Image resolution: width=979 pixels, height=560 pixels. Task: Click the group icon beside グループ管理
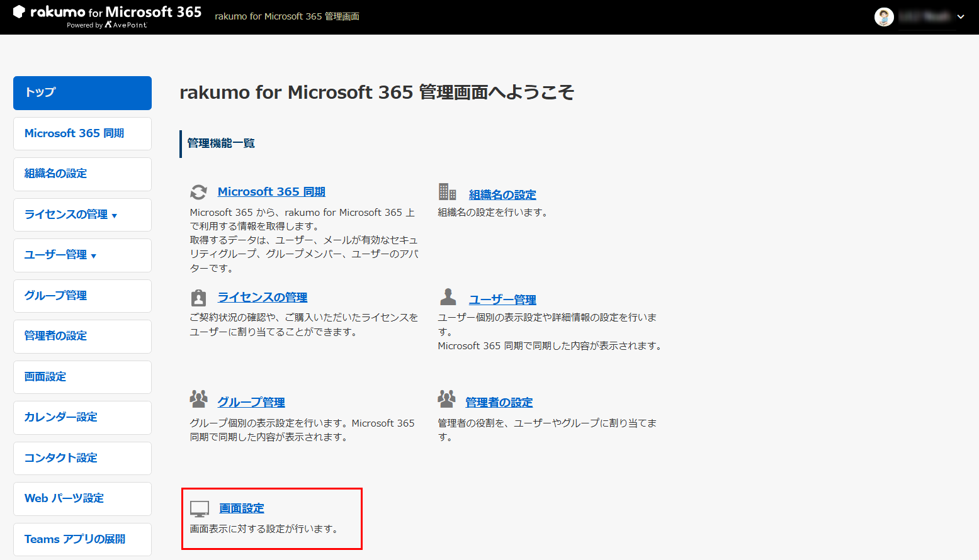tap(199, 398)
